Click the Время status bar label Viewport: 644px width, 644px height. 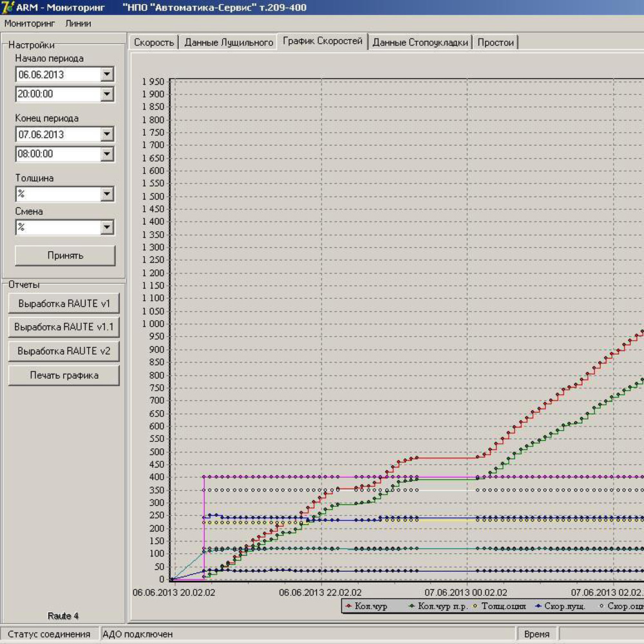click(536, 634)
